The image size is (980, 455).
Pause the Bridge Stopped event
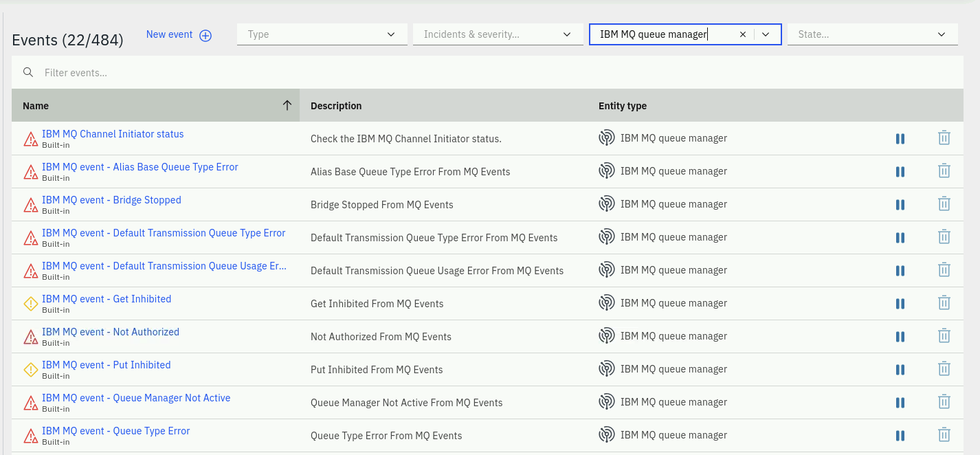(x=900, y=205)
